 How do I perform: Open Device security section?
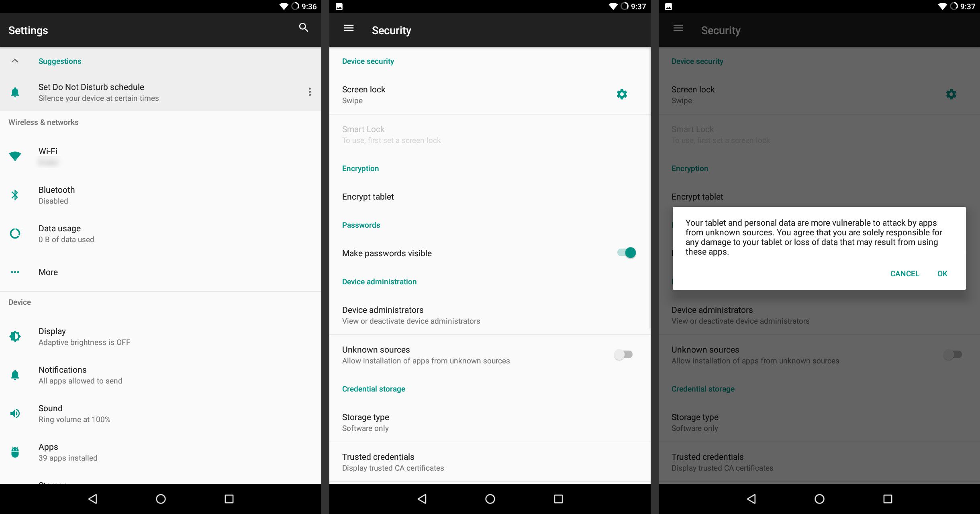pyautogui.click(x=368, y=60)
